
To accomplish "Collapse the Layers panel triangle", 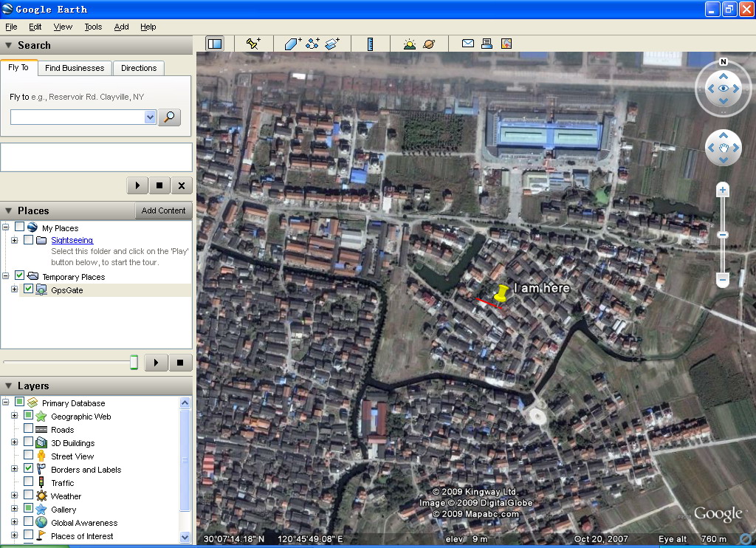I will 8,386.
